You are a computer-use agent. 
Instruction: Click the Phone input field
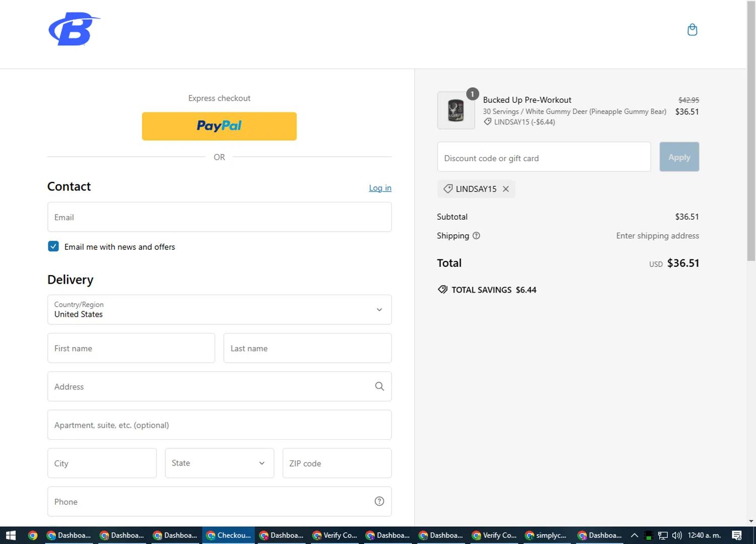click(219, 501)
